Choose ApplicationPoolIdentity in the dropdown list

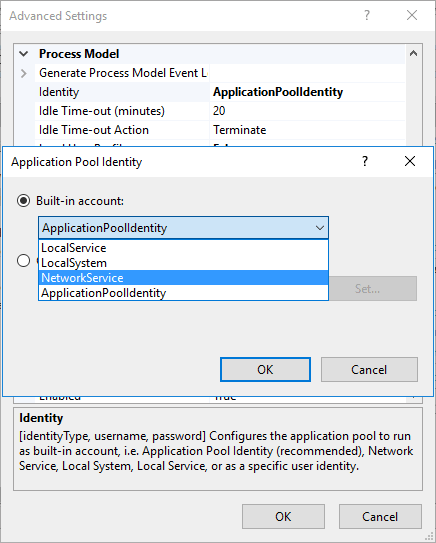pyautogui.click(x=183, y=293)
